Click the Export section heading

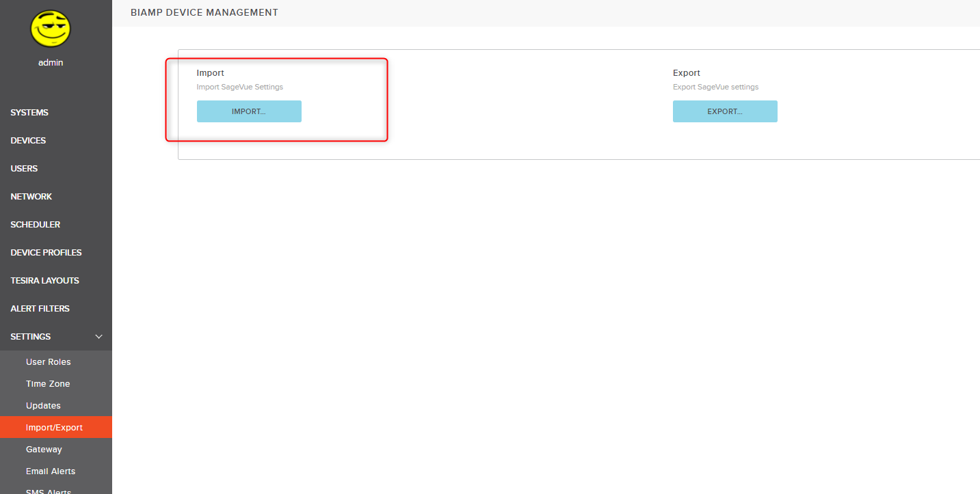click(x=687, y=73)
